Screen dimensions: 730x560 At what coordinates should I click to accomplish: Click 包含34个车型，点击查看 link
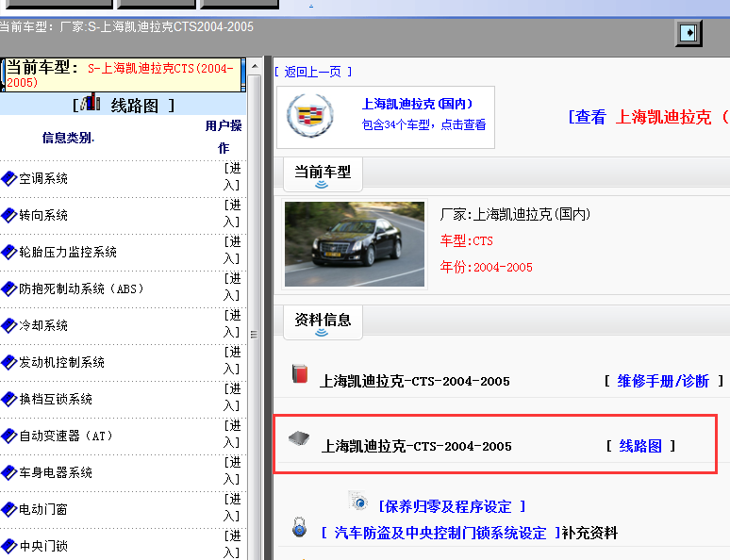tap(424, 124)
